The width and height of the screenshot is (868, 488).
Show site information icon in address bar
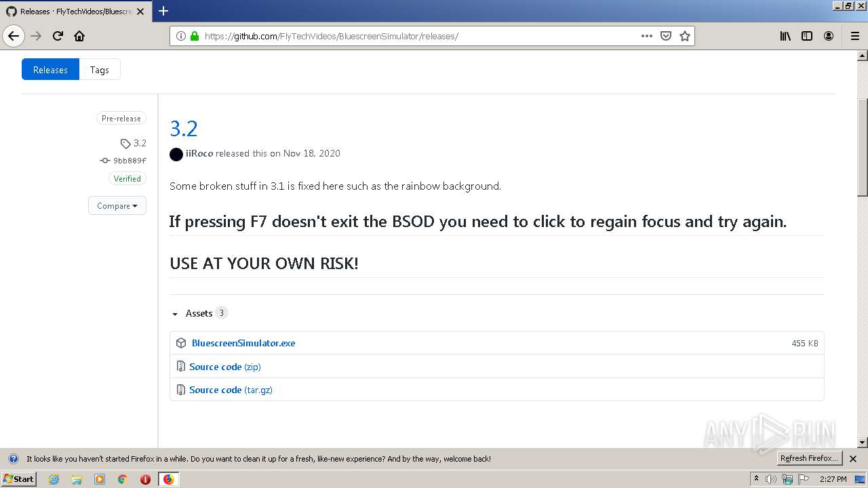181,36
